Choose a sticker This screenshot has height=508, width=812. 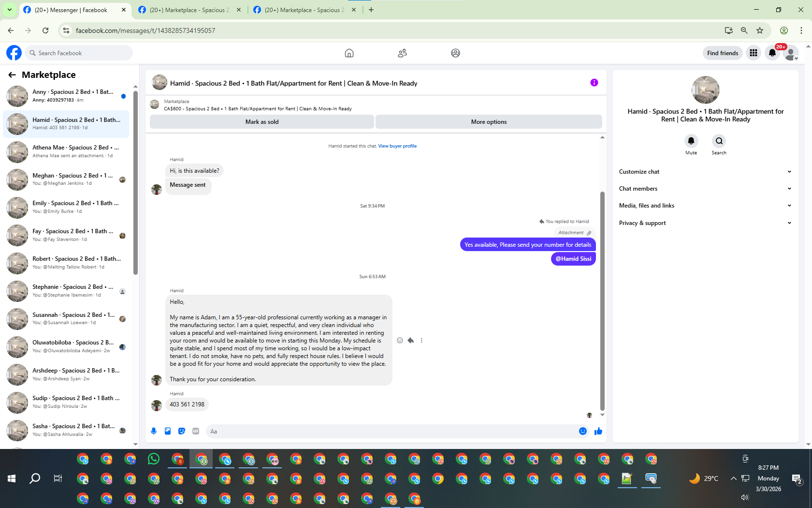click(x=182, y=431)
